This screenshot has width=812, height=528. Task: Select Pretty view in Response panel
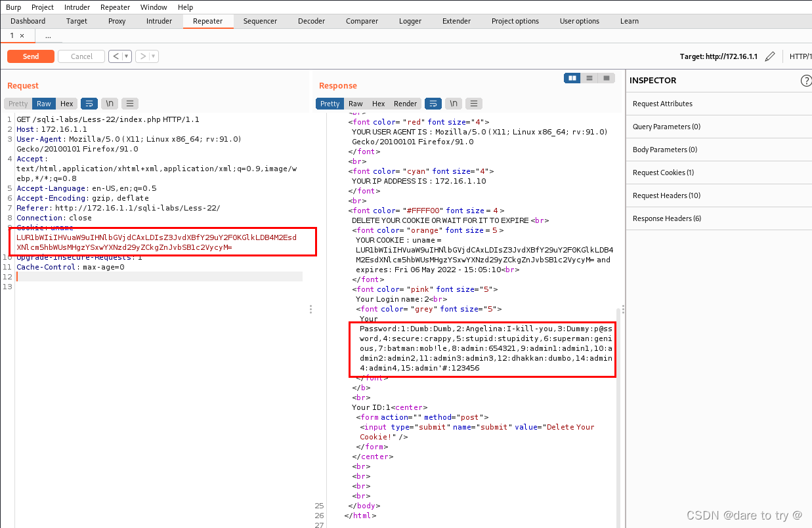pos(330,104)
